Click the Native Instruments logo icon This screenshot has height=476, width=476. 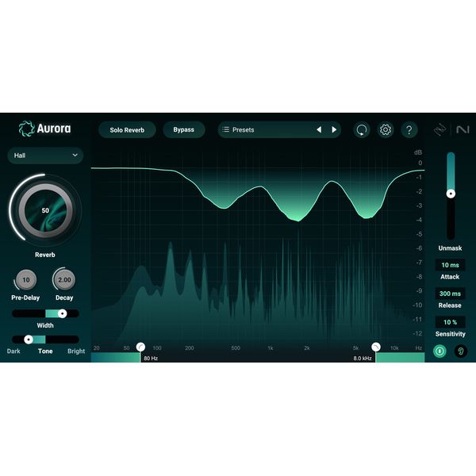pyautogui.click(x=462, y=129)
